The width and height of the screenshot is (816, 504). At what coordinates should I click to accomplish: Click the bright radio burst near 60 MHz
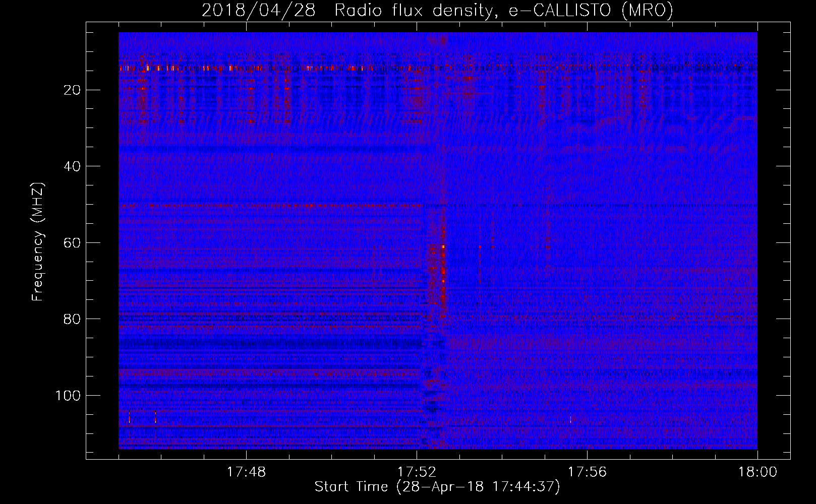coord(443,246)
